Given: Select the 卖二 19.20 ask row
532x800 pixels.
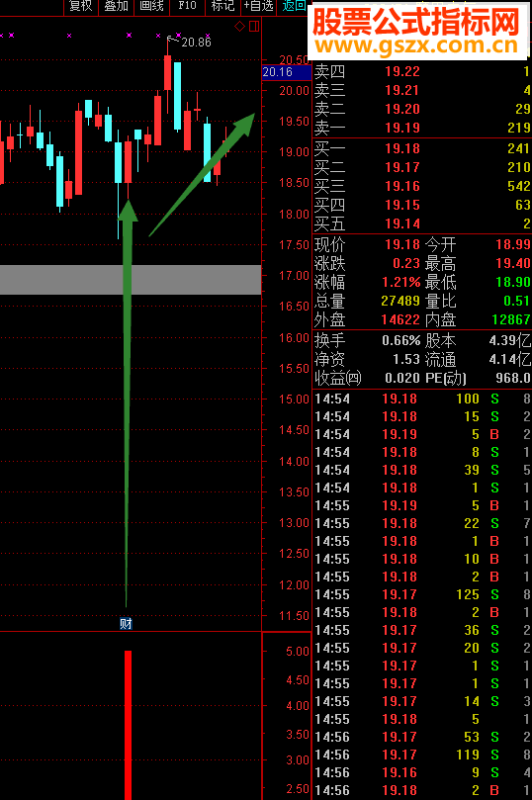Looking at the screenshot, I should (x=422, y=109).
